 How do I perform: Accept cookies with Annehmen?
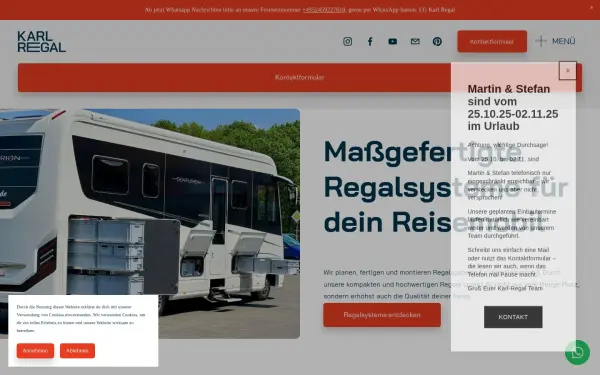[35, 351]
